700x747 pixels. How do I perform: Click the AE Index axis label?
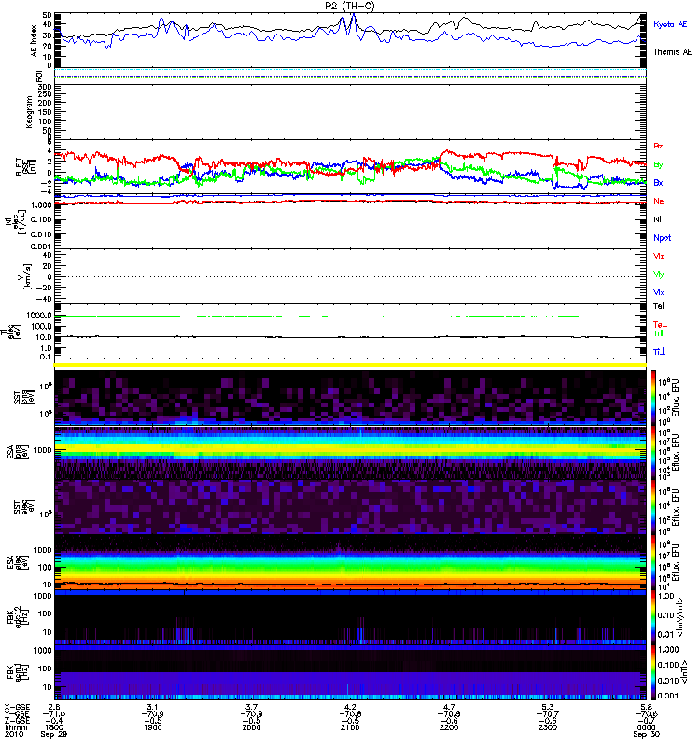34,40
